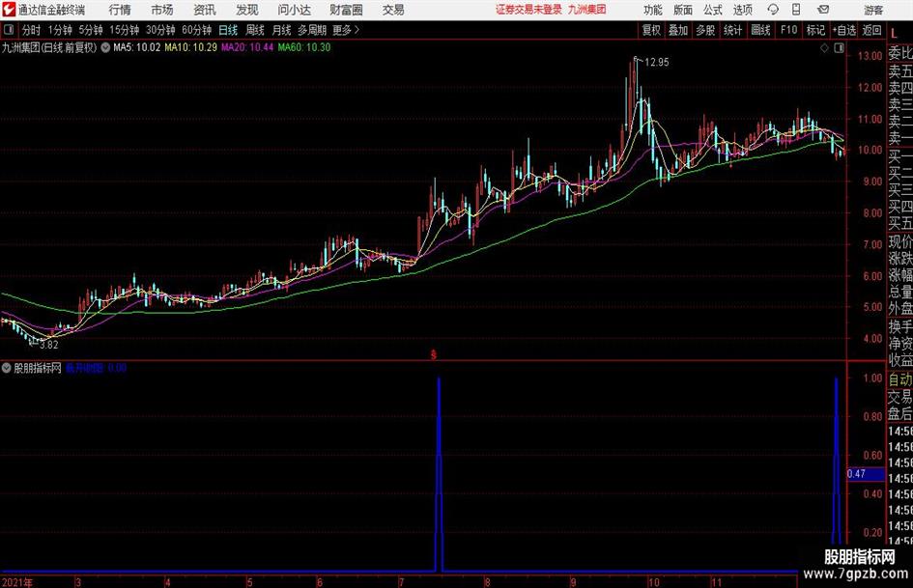
Task: Click the 股朋指标网 indicator name
Action: [38, 368]
